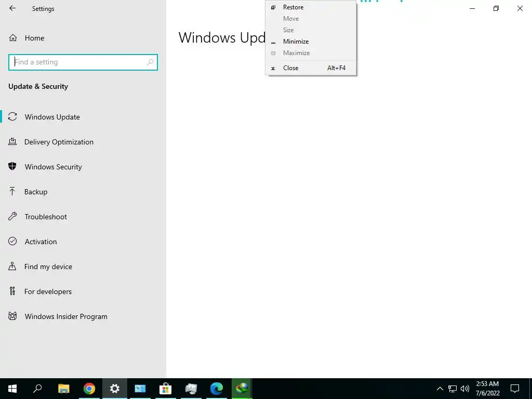Viewport: 532px width, 399px height.
Task: Open the Troubleshoot page
Action: [x=83, y=217]
